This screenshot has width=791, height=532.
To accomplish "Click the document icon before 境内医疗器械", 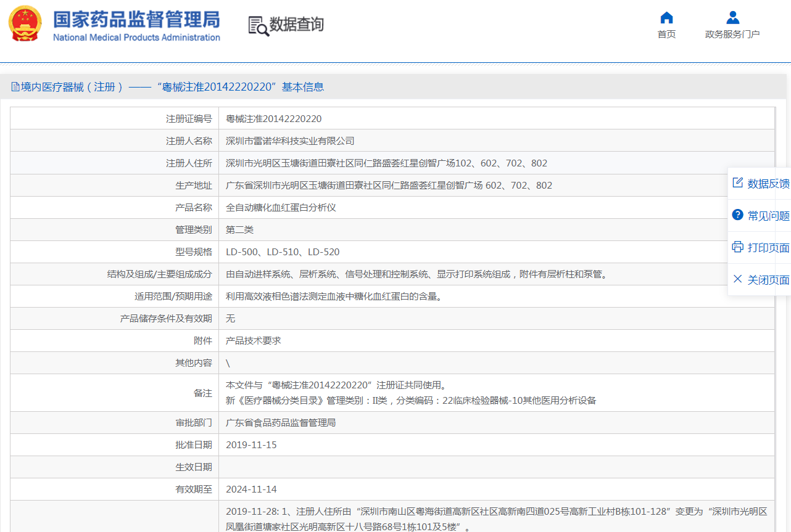I will point(15,87).
